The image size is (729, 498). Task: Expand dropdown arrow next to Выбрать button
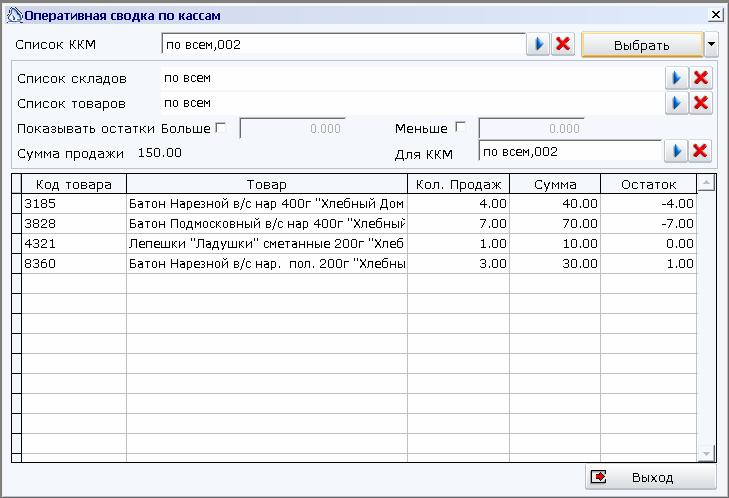711,44
